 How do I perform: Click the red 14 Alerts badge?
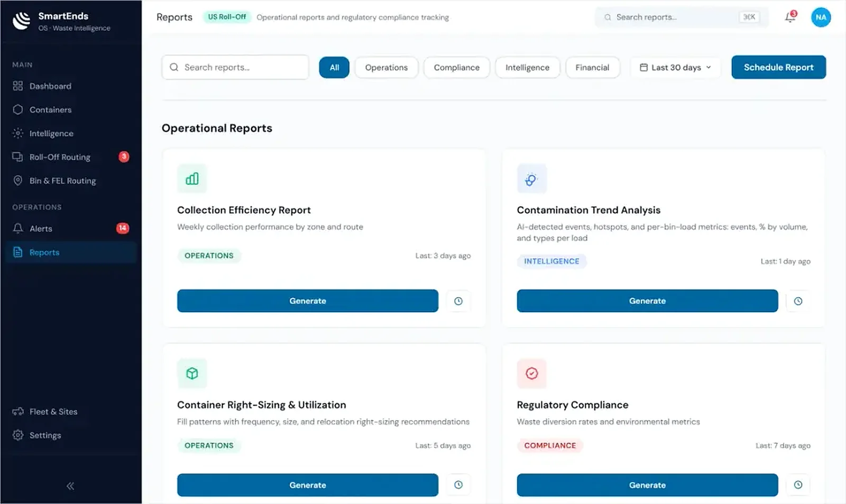pyautogui.click(x=123, y=228)
